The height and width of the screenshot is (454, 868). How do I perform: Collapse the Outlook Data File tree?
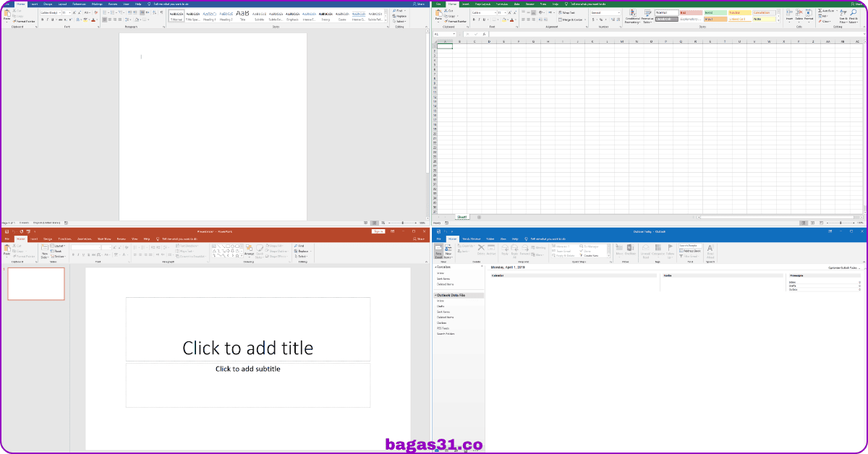tap(435, 295)
